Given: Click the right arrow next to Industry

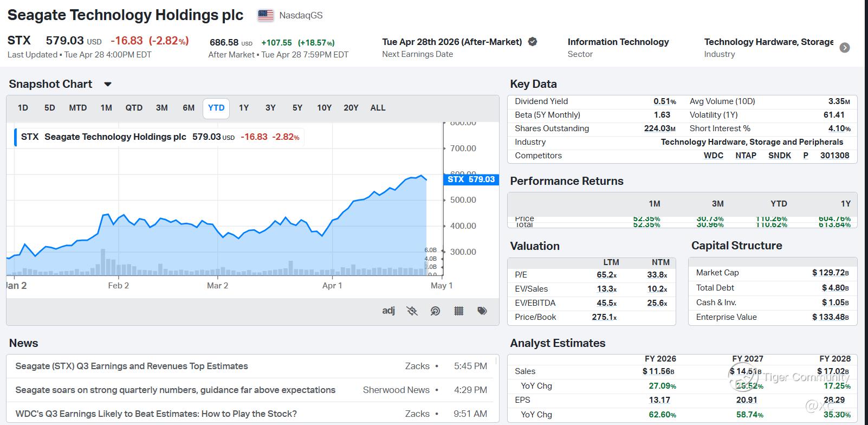Looking at the screenshot, I should click(845, 48).
